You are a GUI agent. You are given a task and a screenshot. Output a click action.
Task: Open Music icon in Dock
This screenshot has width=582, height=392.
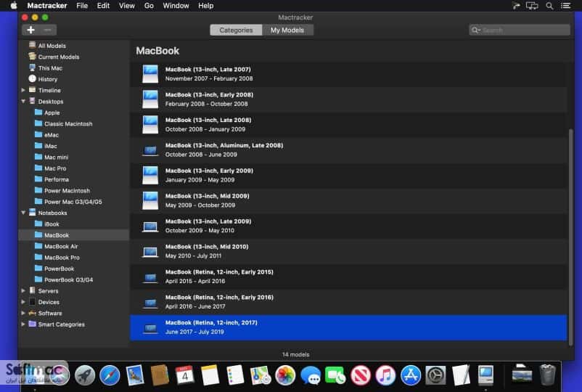(385, 375)
